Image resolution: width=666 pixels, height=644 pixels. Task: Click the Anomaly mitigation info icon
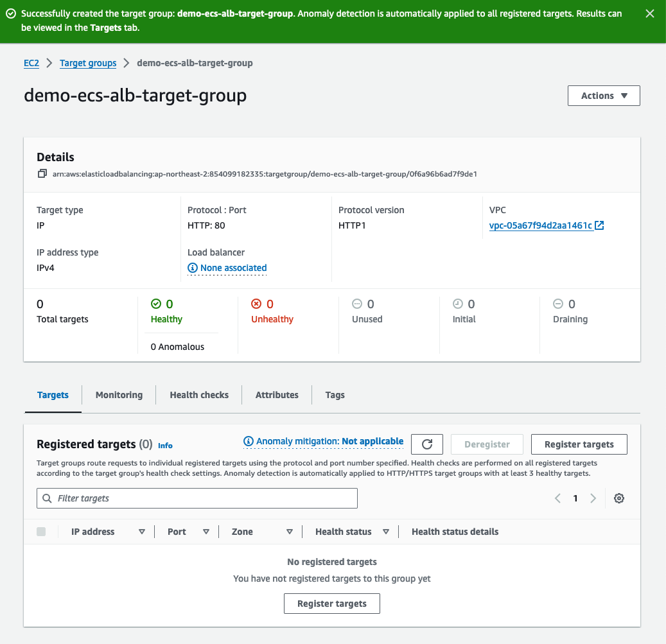(248, 442)
